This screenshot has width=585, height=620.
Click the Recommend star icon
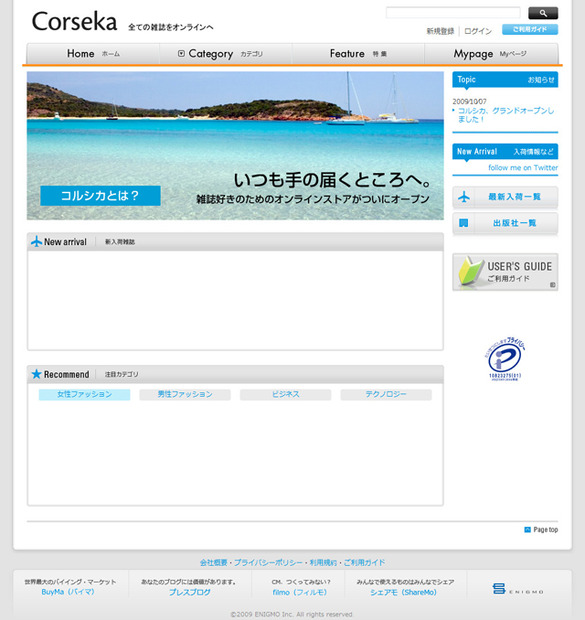pos(36,374)
